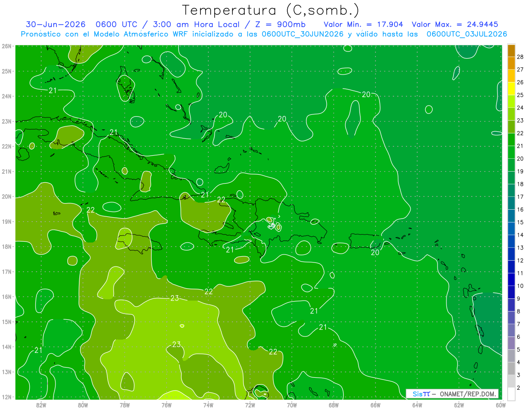
Task: Click the purple swatch beside scale value 5
Action: pyautogui.click(x=511, y=343)
